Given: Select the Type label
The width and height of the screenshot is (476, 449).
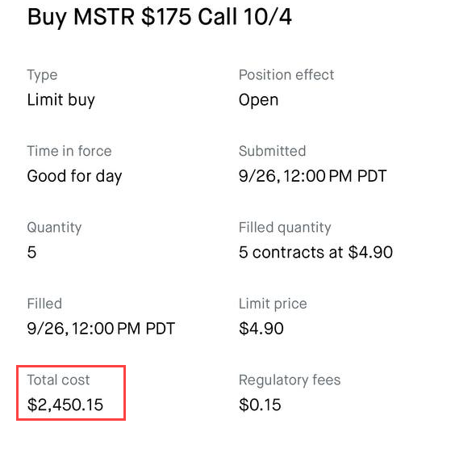Looking at the screenshot, I should click(x=42, y=76).
